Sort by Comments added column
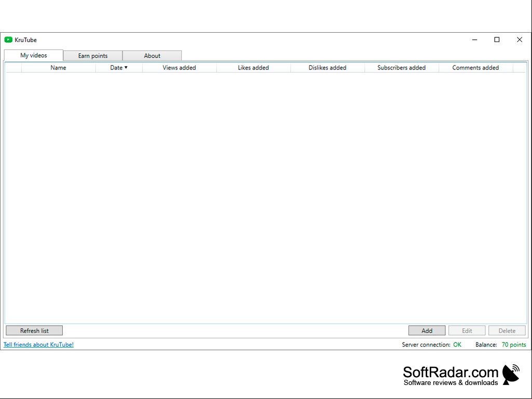 [x=475, y=67]
